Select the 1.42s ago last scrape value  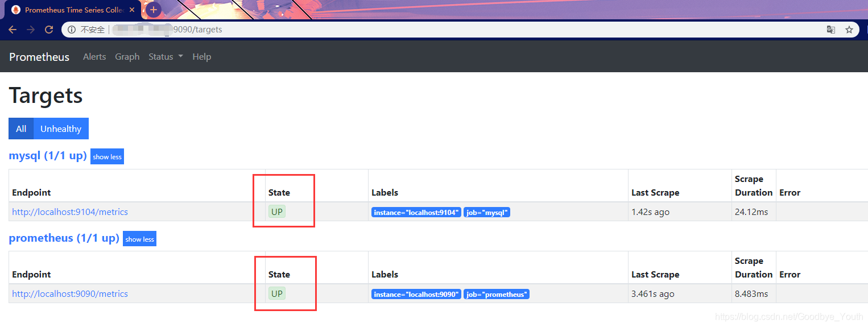tap(650, 212)
